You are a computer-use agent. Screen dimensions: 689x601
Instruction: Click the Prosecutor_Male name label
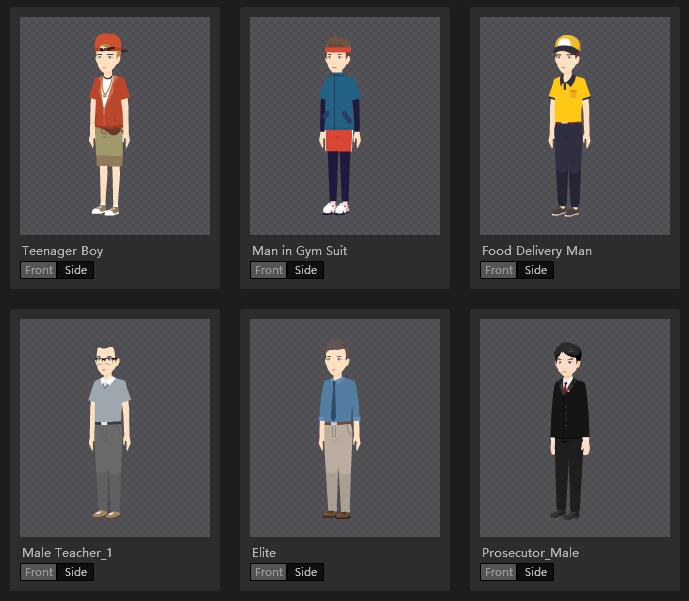530,553
